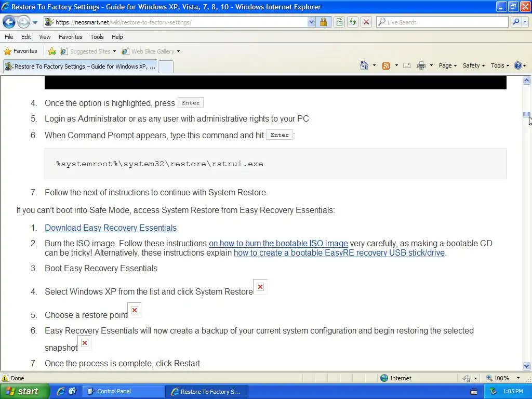Expand the Home button dropdown arrow
532x399 pixels.
point(374,65)
